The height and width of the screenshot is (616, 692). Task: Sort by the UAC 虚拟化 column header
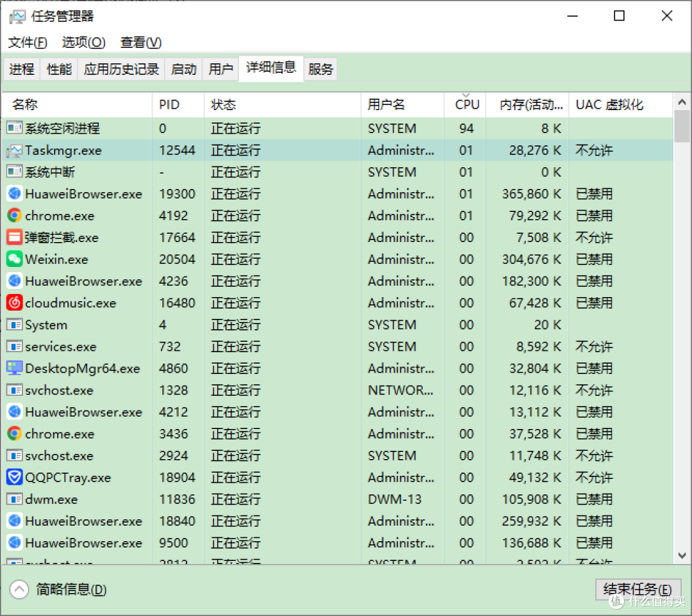(x=621, y=105)
